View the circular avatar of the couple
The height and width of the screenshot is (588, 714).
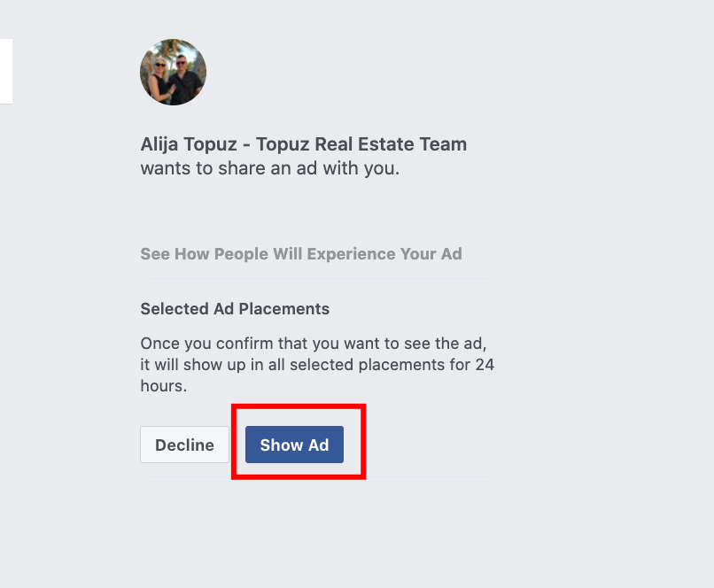coord(173,72)
